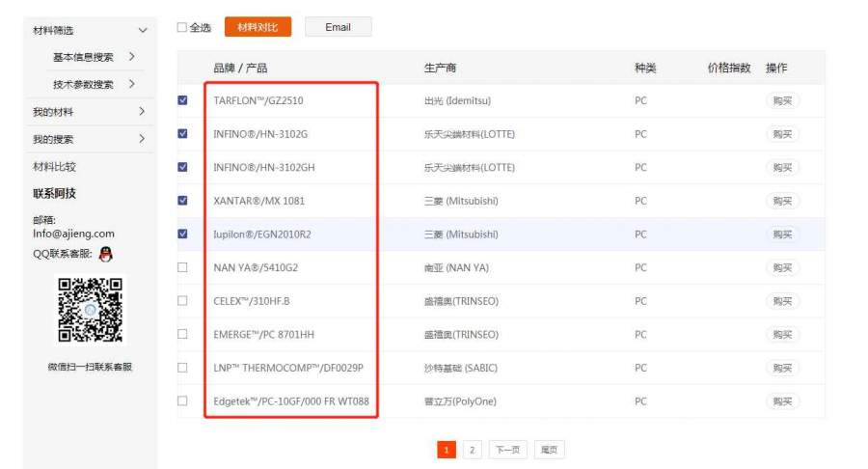Open the TARFLON/GZ2510 product name
868x469 pixels.
258,100
